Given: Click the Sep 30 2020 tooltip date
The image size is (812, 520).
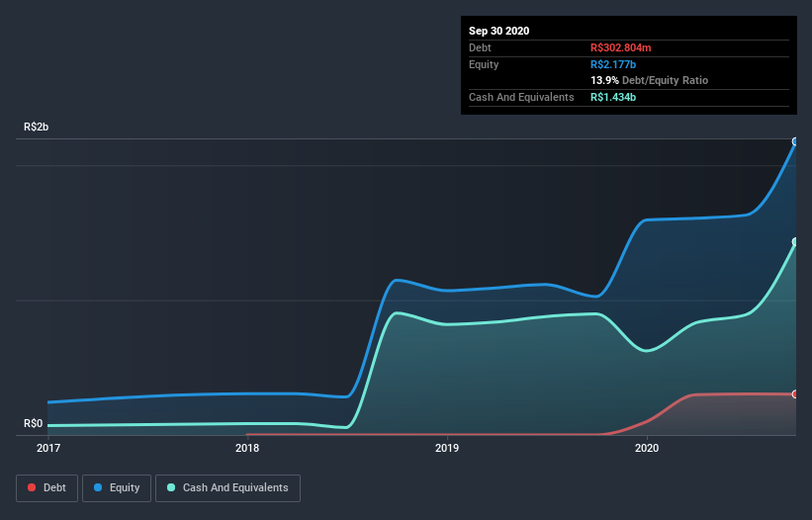Looking at the screenshot, I should 499,31.
